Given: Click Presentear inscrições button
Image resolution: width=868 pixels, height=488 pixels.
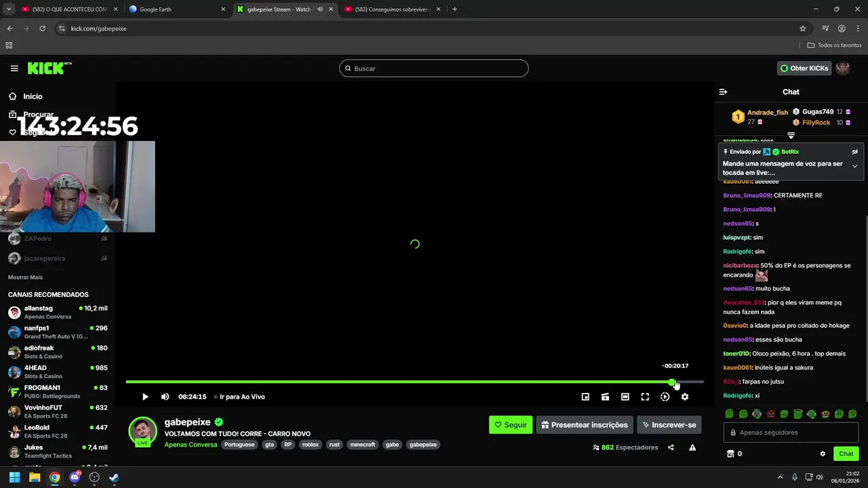Looking at the screenshot, I should [x=585, y=425].
